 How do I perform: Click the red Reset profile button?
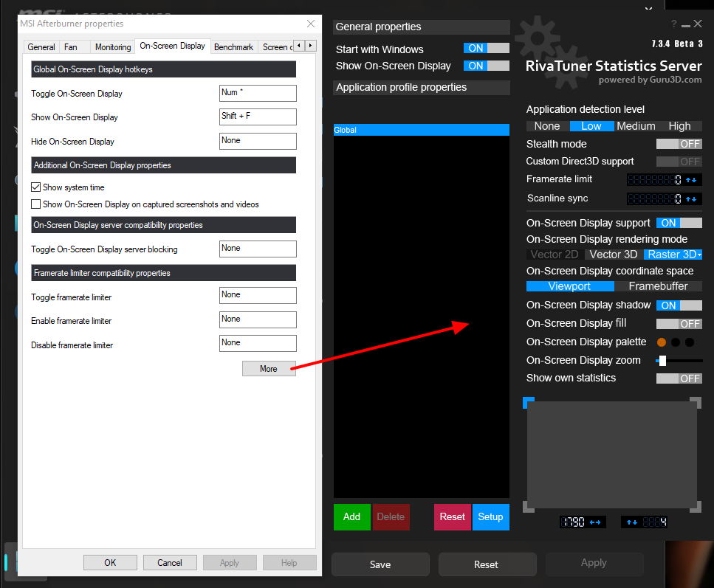click(452, 517)
